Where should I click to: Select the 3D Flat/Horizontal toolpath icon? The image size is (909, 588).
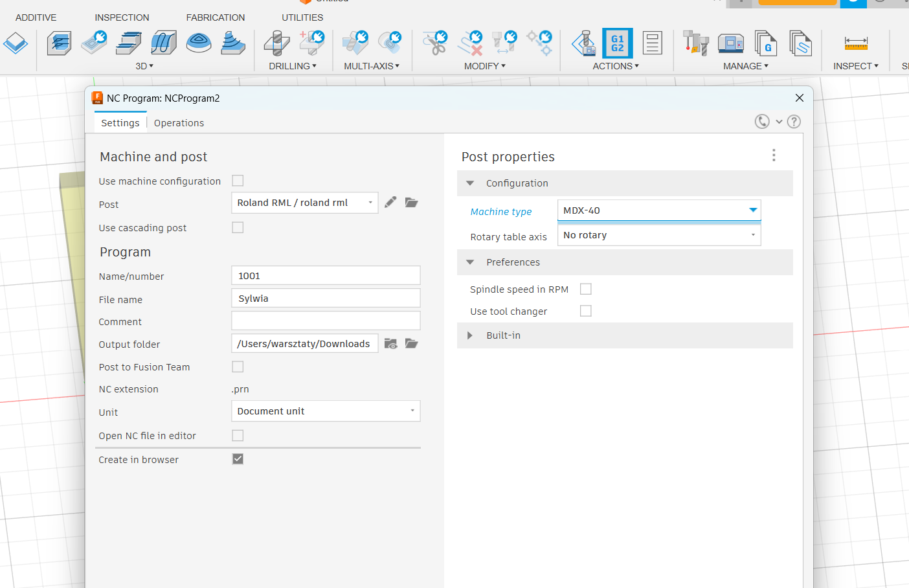click(x=129, y=43)
